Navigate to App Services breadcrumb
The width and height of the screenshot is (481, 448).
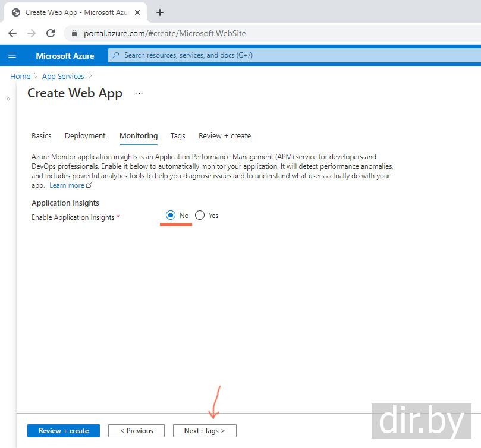click(x=62, y=76)
